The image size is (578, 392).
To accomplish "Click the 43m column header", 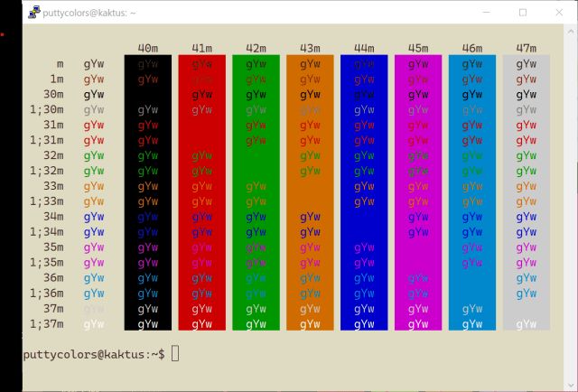I will click(310, 48).
